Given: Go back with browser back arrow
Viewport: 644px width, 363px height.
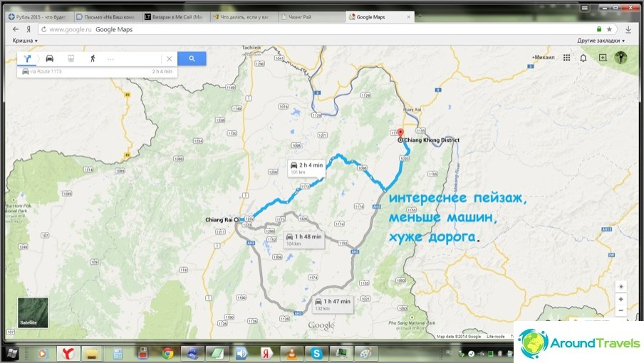Looking at the screenshot, I should 16,29.
